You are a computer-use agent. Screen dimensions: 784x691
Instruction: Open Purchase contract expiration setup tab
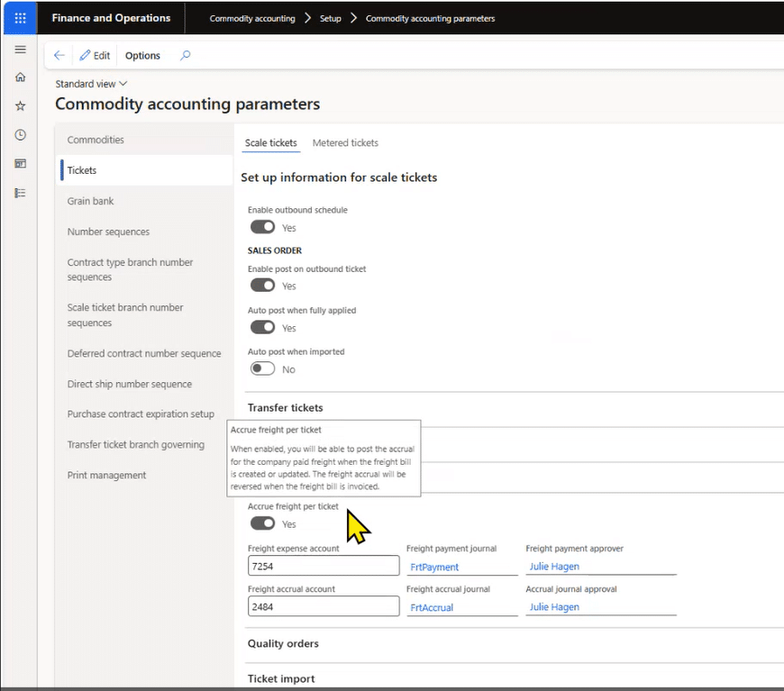coord(144,414)
